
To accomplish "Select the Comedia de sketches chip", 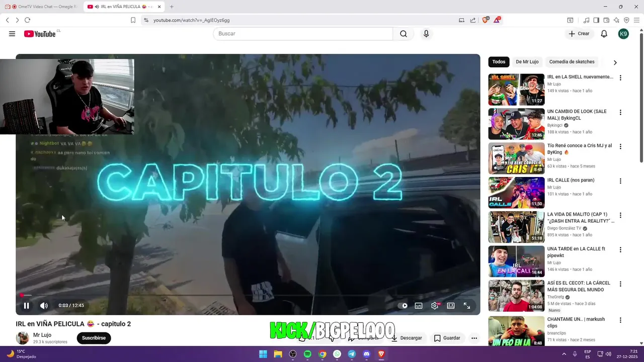I will 572,62.
